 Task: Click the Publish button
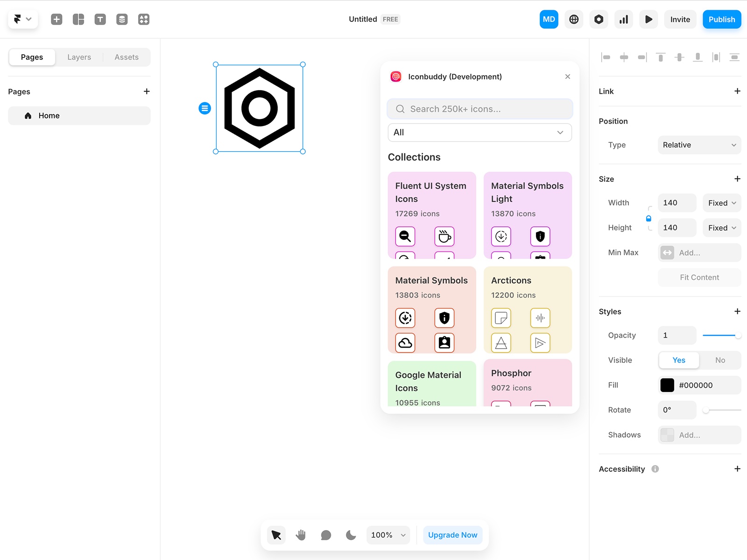[721, 19]
